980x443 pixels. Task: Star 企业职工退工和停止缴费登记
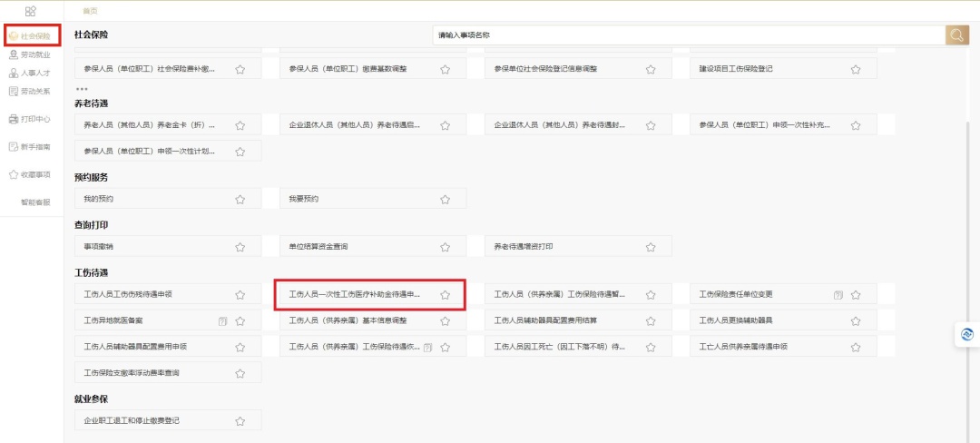240,421
